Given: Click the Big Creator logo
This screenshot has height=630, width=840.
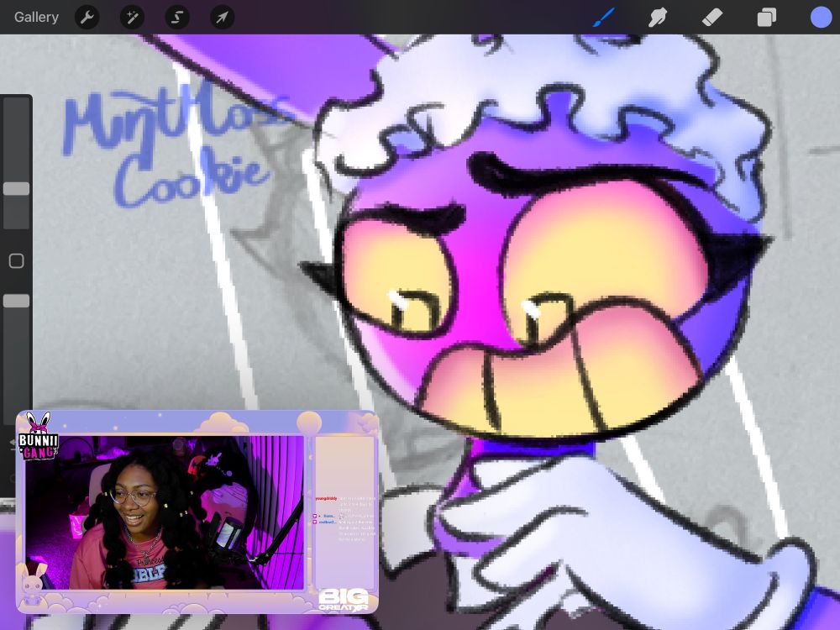Looking at the screenshot, I should [x=344, y=600].
